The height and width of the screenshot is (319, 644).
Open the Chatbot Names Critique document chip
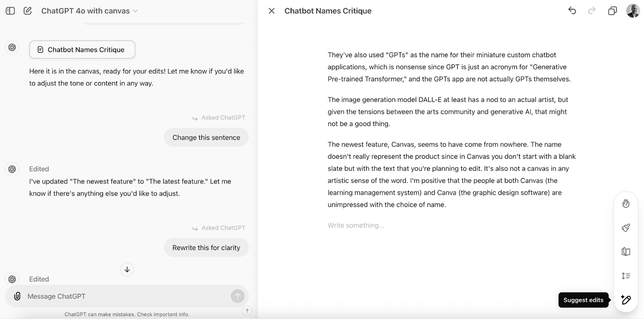click(x=82, y=50)
